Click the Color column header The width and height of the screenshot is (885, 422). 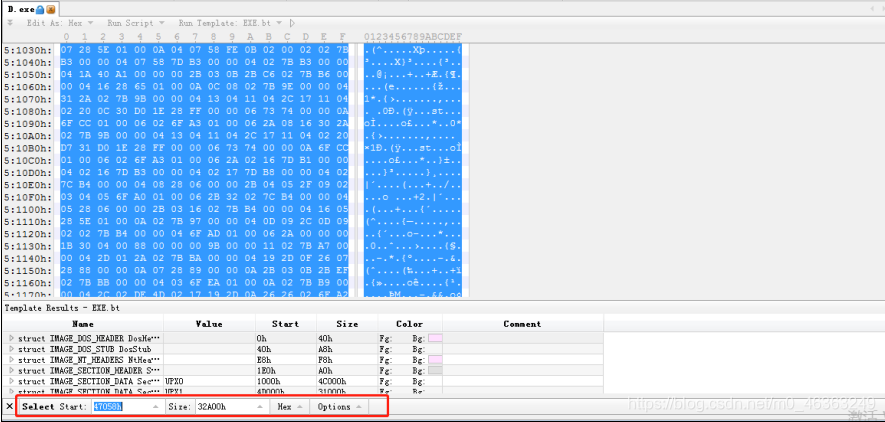[410, 324]
